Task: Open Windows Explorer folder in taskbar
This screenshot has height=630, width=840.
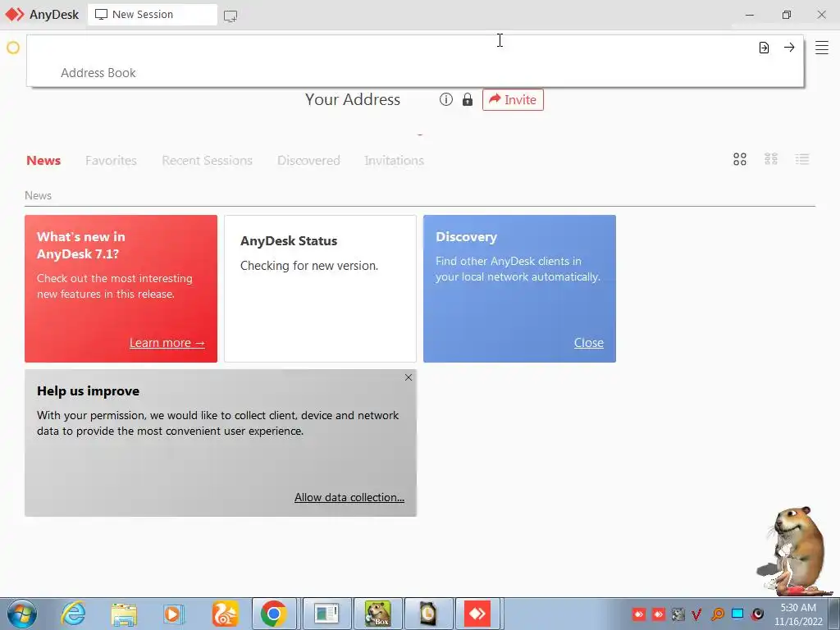Action: 124,614
